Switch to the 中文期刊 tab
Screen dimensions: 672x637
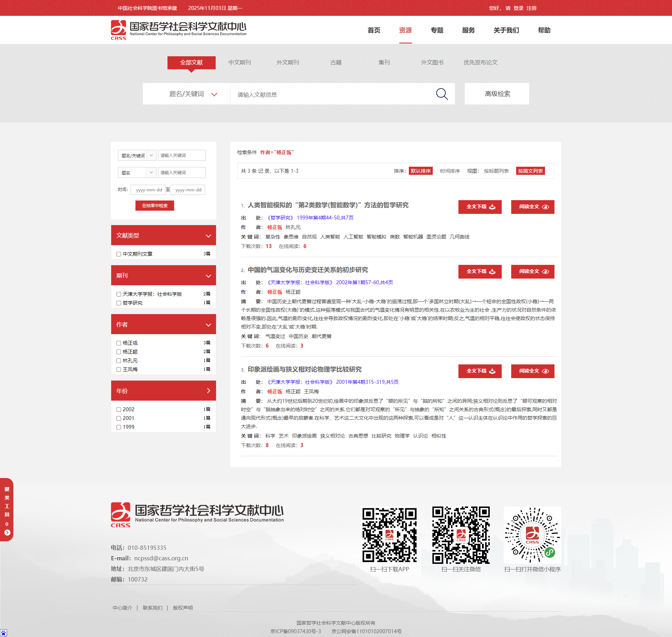tap(239, 62)
